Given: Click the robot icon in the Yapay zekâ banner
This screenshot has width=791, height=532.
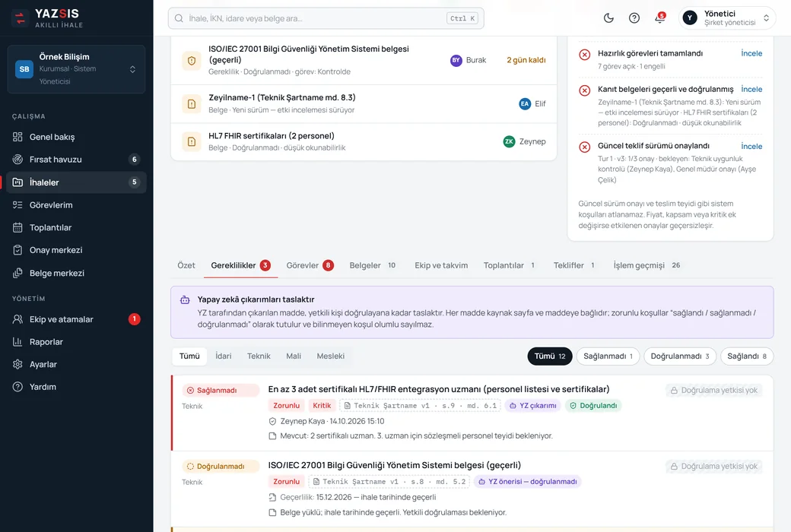Looking at the screenshot, I should coord(185,300).
